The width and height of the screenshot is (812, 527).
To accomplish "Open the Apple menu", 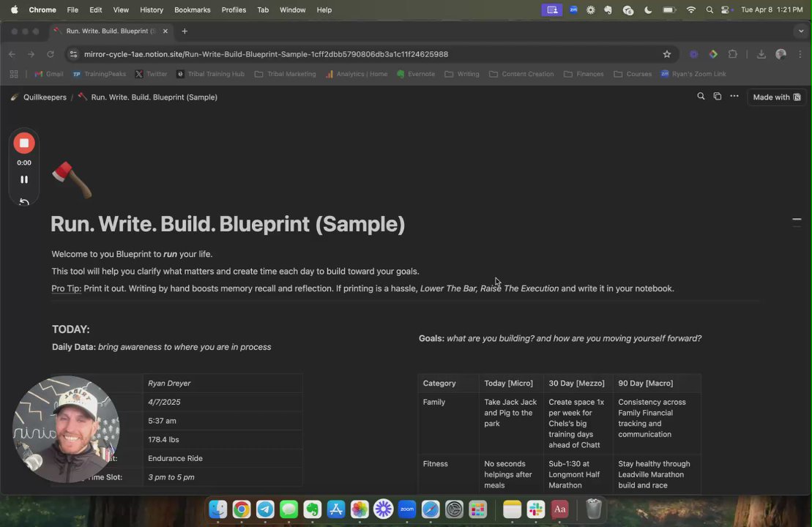I will (x=15, y=10).
